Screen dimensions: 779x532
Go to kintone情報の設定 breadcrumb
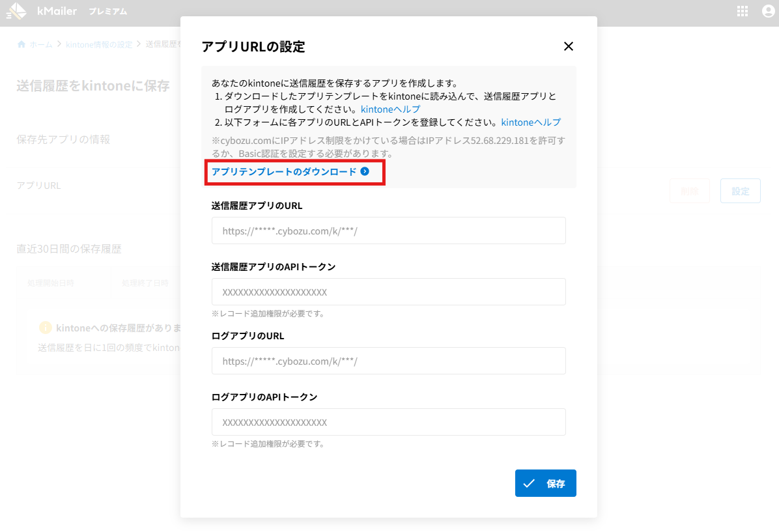pos(100,45)
